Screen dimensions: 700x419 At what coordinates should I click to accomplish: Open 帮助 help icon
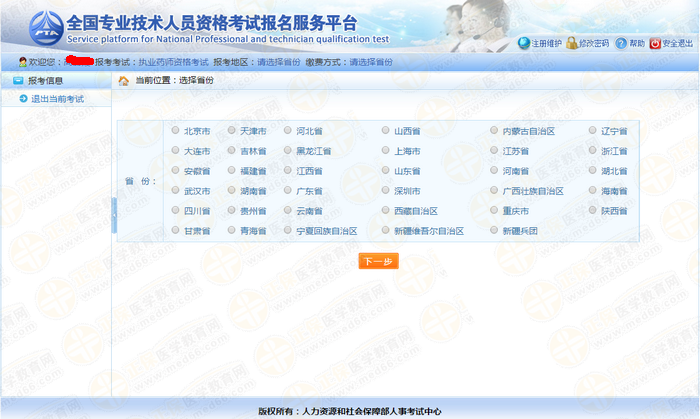pyautogui.click(x=620, y=44)
